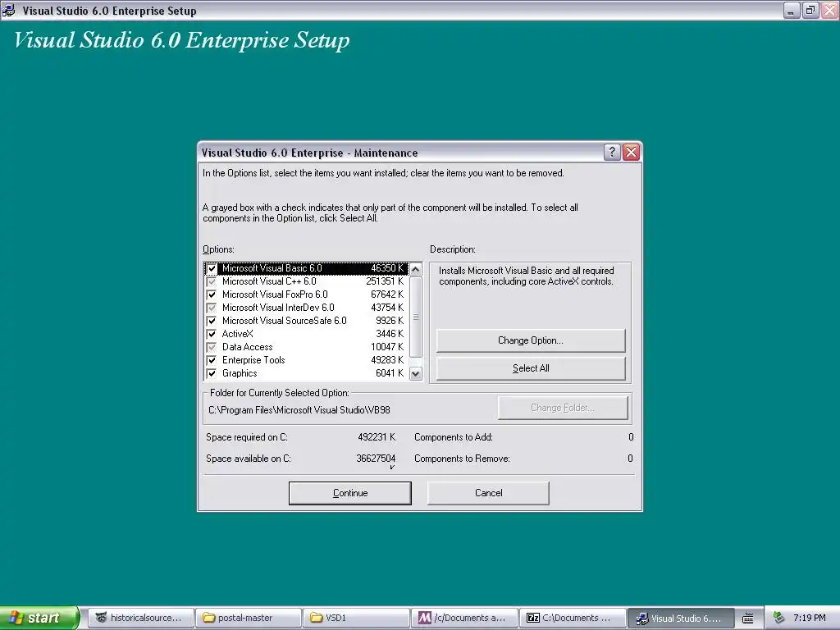
Task: Toggle the Enterprise Tools checkbox
Action: pyautogui.click(x=212, y=360)
